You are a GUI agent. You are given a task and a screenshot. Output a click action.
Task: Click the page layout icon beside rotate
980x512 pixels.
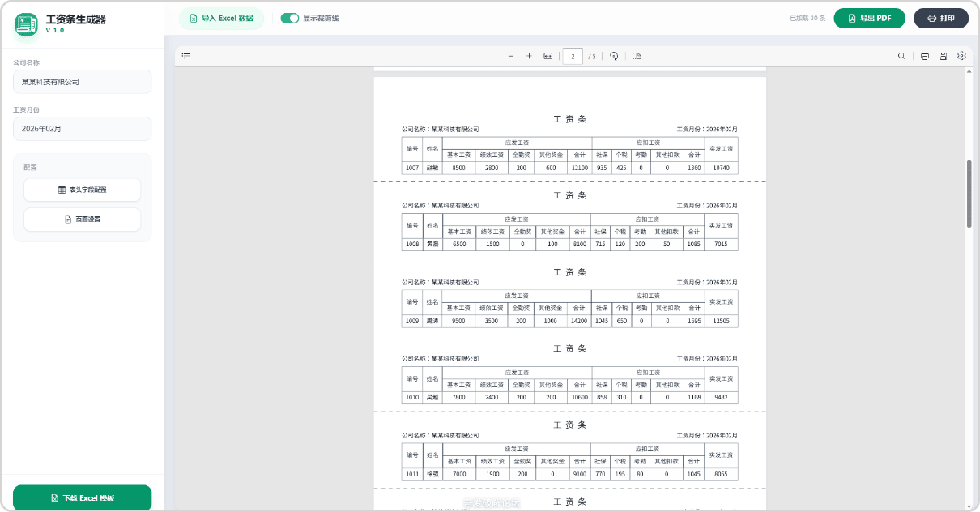[637, 56]
